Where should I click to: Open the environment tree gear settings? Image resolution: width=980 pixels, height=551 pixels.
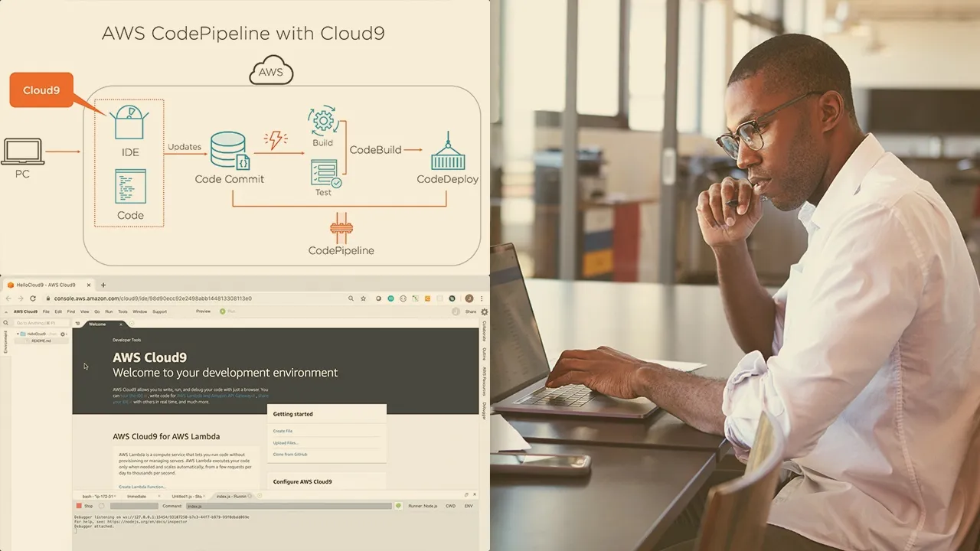click(x=64, y=334)
